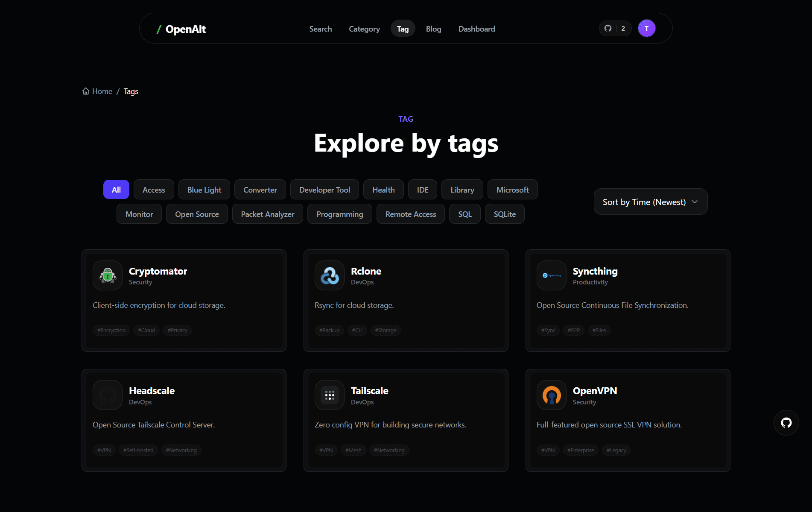Image resolution: width=812 pixels, height=512 pixels.
Task: Click the Home breadcrumb icon
Action: (86, 91)
